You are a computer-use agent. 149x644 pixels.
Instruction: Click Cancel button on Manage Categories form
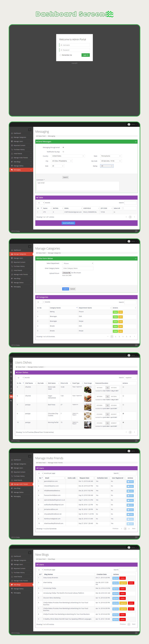click(x=73, y=289)
